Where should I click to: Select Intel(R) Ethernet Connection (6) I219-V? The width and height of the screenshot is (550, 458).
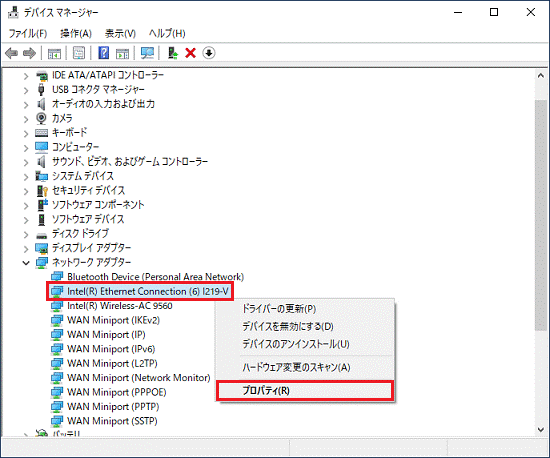tap(148, 291)
